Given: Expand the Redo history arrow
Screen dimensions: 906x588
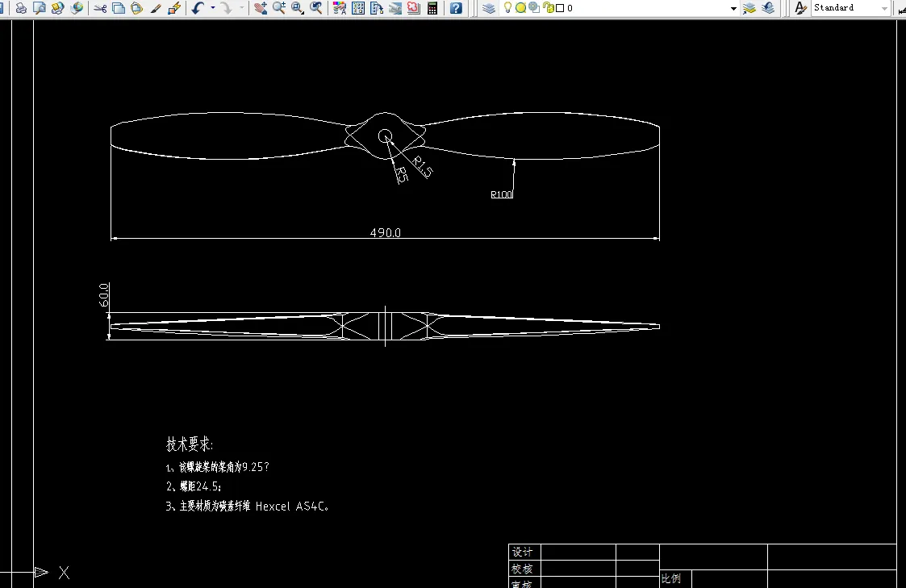Looking at the screenshot, I should [241, 8].
